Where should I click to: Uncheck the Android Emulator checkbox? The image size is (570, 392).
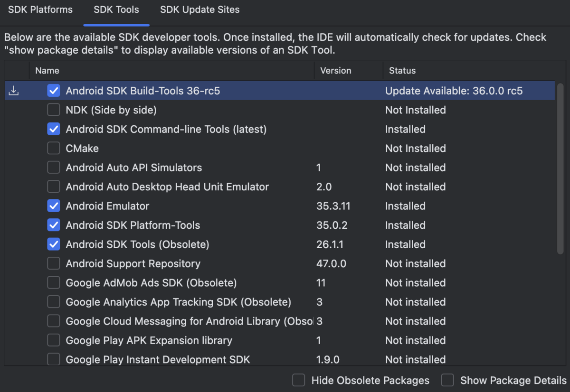coord(54,206)
